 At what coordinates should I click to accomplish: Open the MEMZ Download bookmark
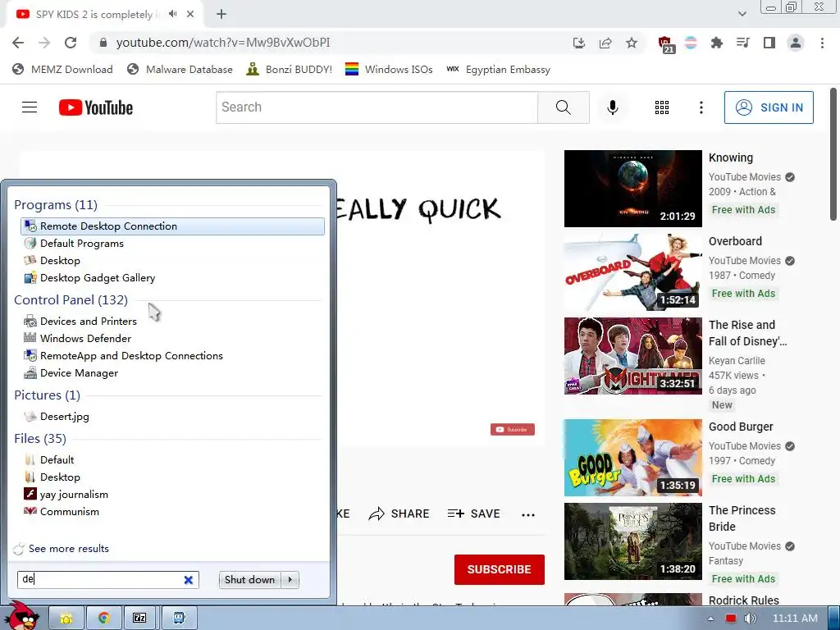tap(62, 69)
